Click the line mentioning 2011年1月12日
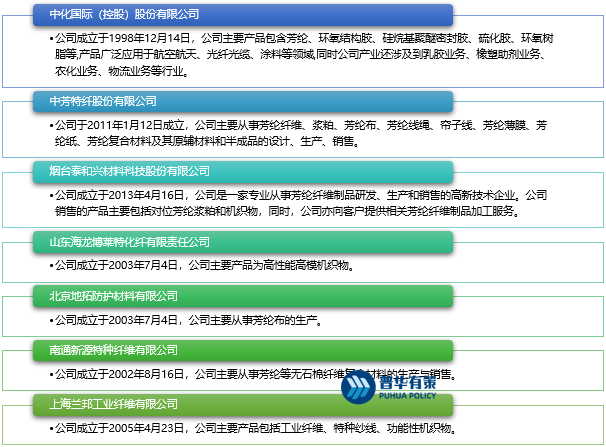The height and width of the screenshot is (447, 606). click(x=300, y=126)
